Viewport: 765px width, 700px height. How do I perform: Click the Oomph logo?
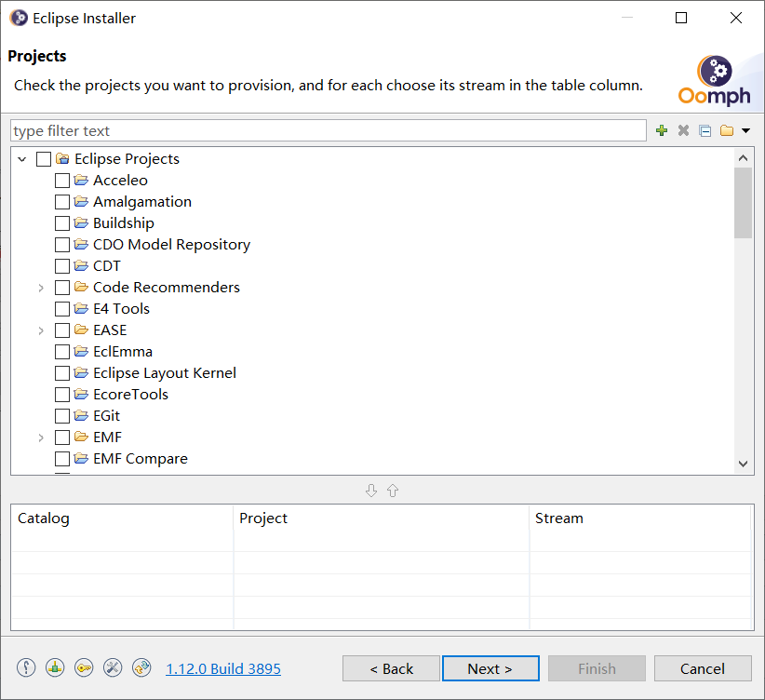click(x=714, y=81)
